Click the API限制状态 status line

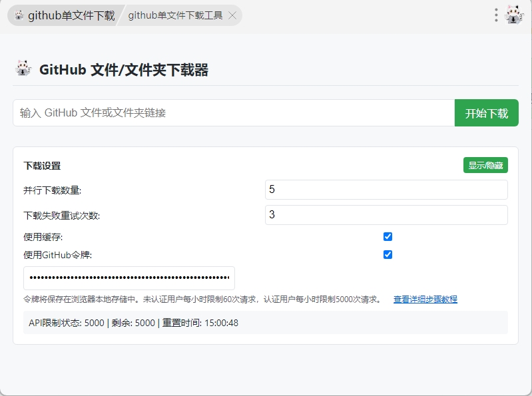(x=266, y=322)
